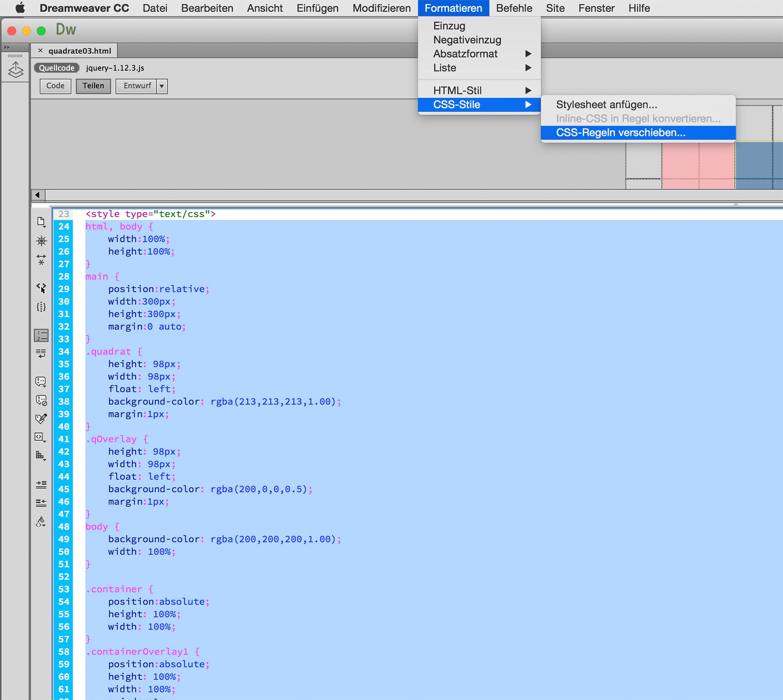Screen dimensions: 783x700
Task: Open the jquery-1.12.3.js related file
Action: click(x=115, y=68)
